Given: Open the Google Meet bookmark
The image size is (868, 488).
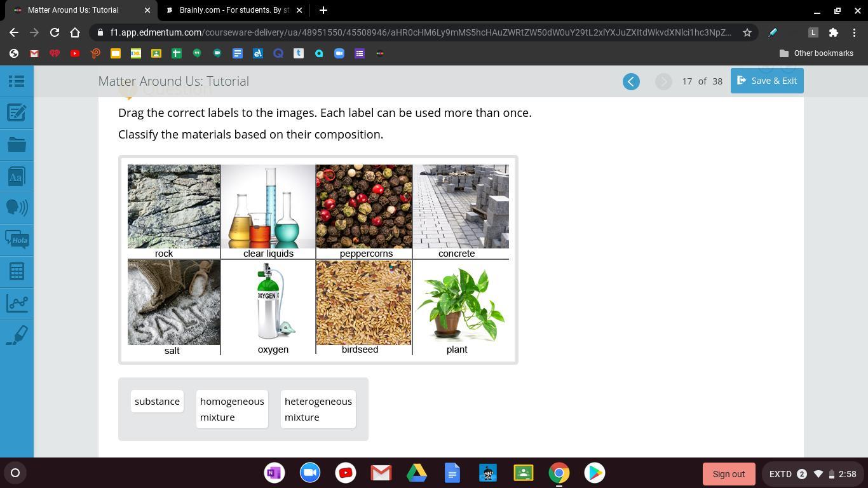Looking at the screenshot, I should pos(217,53).
